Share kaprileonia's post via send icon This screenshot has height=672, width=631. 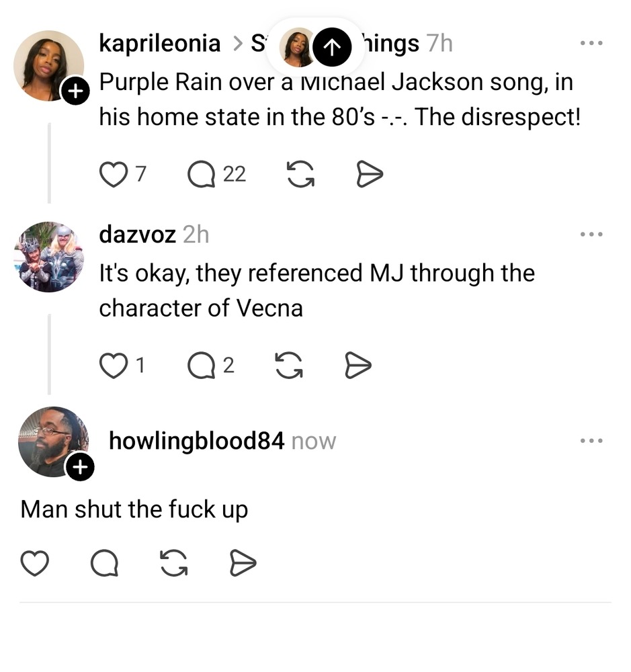click(369, 175)
